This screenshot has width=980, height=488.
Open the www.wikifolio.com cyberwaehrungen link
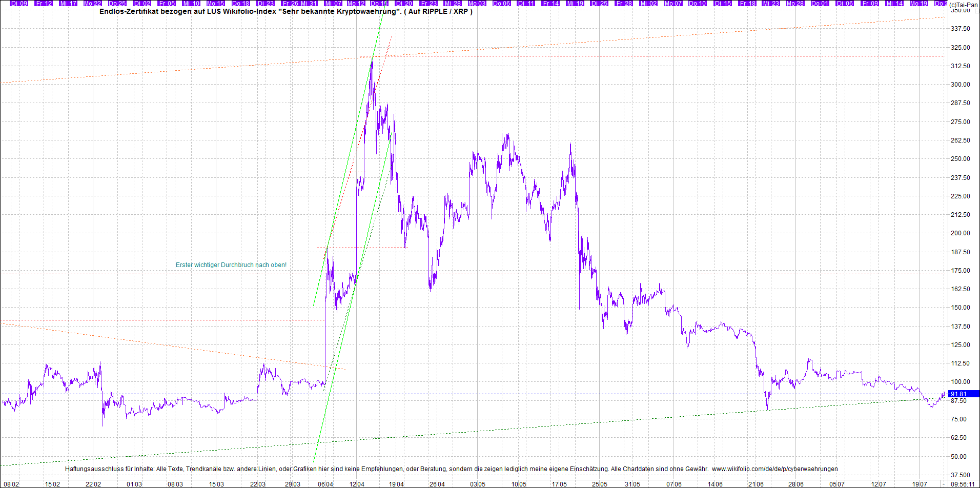[x=774, y=469]
